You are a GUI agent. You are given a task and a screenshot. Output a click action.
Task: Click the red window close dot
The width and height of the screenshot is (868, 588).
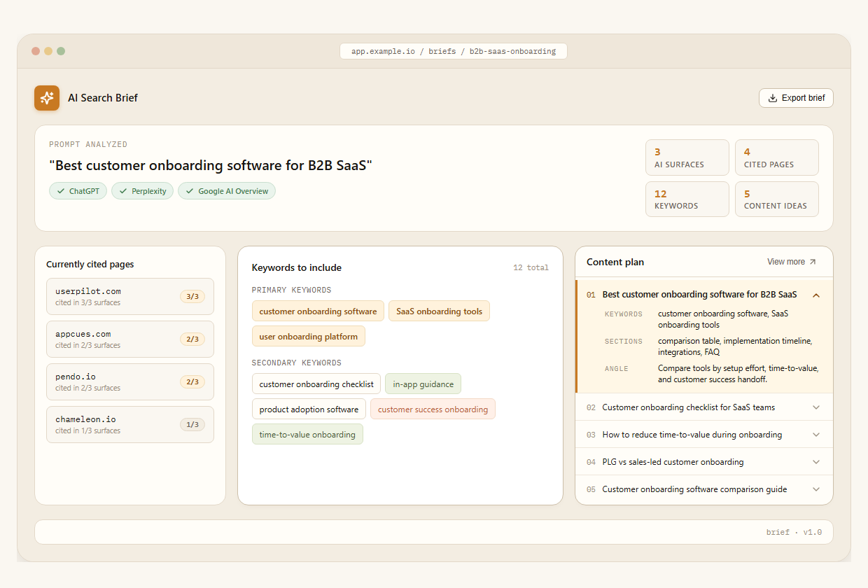(36, 51)
